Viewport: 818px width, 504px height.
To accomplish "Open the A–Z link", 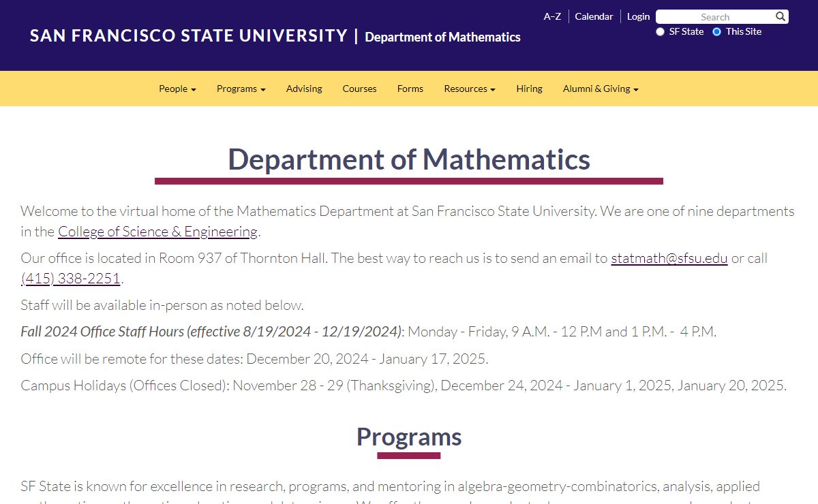I will point(552,16).
